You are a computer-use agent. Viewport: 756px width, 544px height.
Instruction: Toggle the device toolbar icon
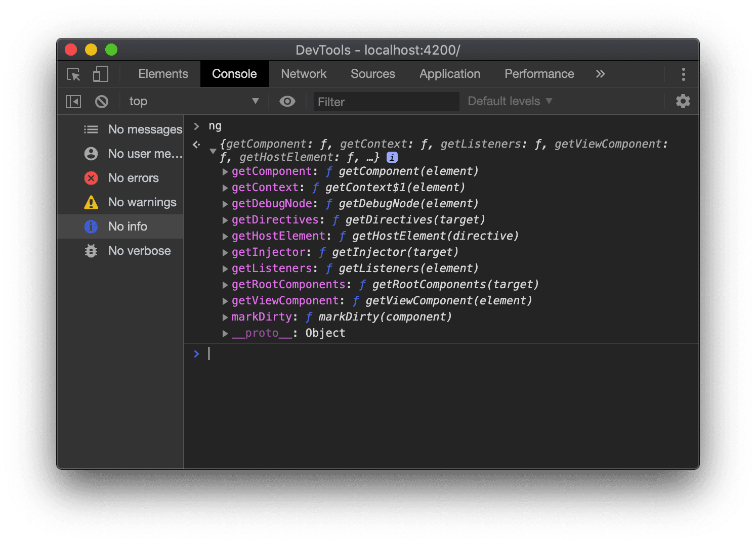click(x=101, y=74)
